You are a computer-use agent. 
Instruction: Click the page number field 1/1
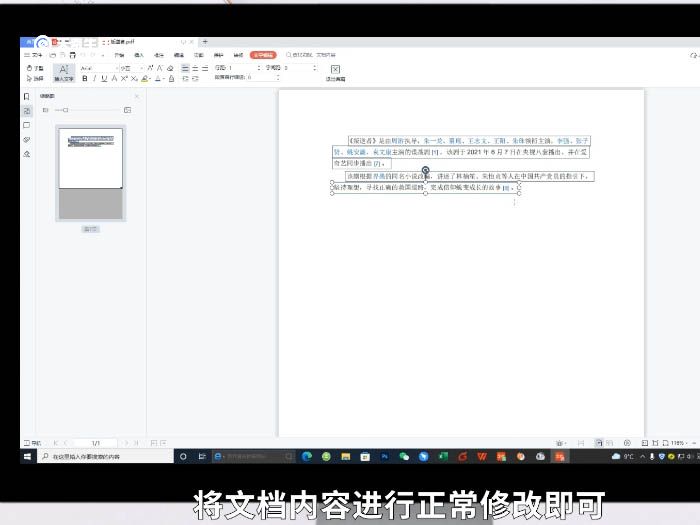(96, 443)
